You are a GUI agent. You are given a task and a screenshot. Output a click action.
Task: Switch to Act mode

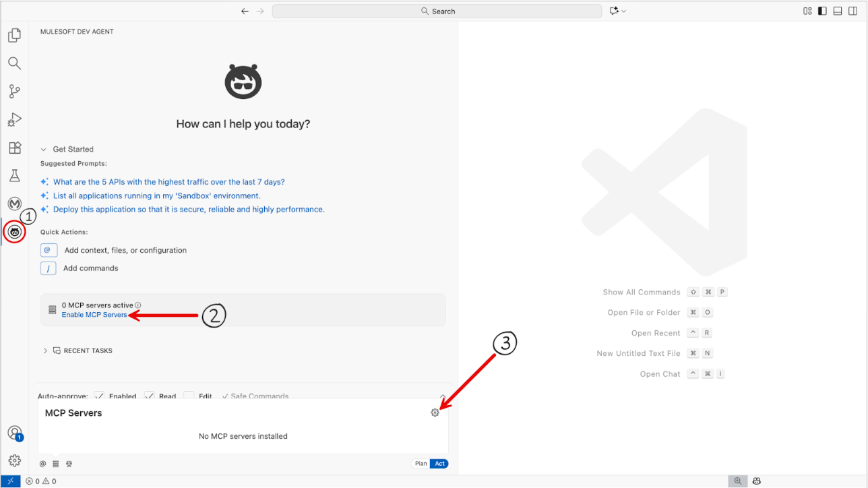click(439, 464)
